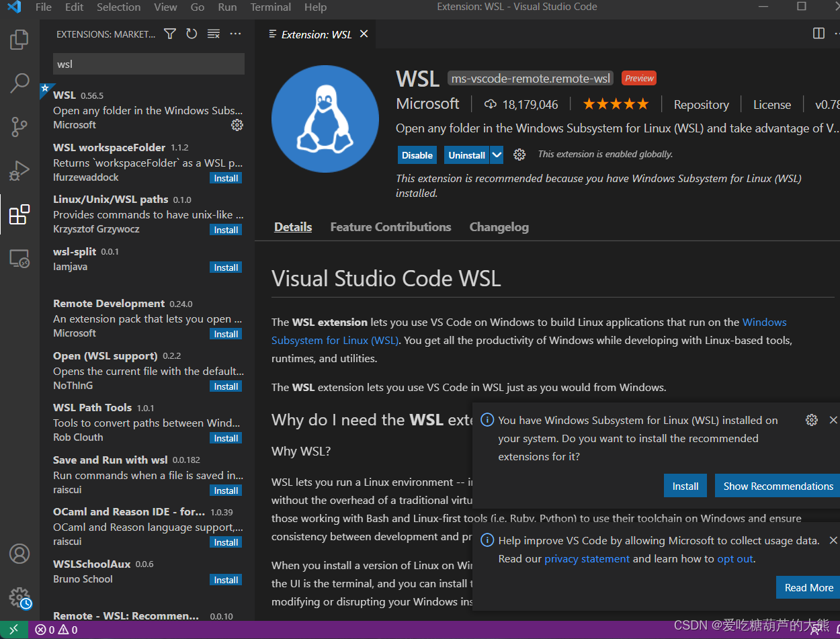Screen dimensions: 840x639
Task: Open the Explorer view
Action: point(19,39)
